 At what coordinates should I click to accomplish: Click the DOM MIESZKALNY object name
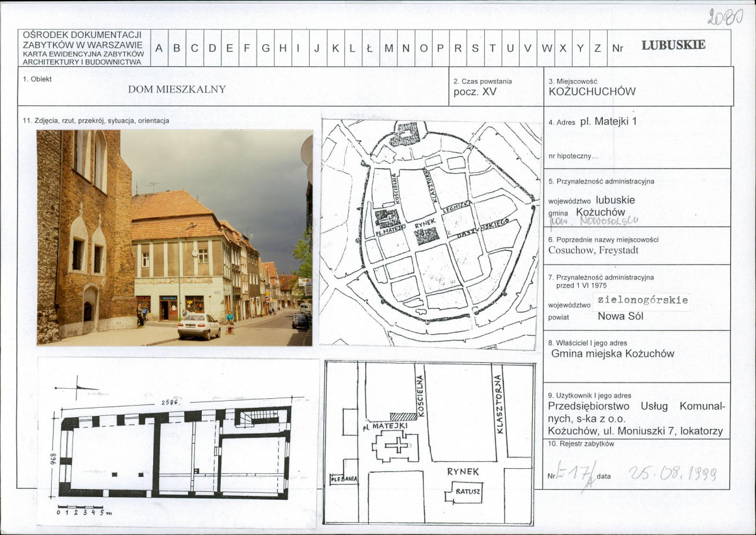[x=177, y=89]
